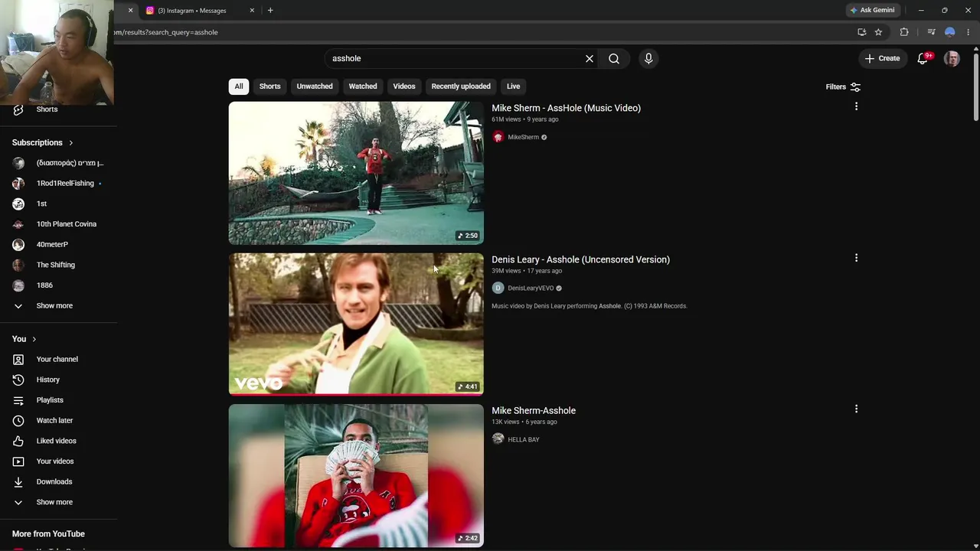980x551 pixels.
Task: Open the History clock icon
Action: 18,380
